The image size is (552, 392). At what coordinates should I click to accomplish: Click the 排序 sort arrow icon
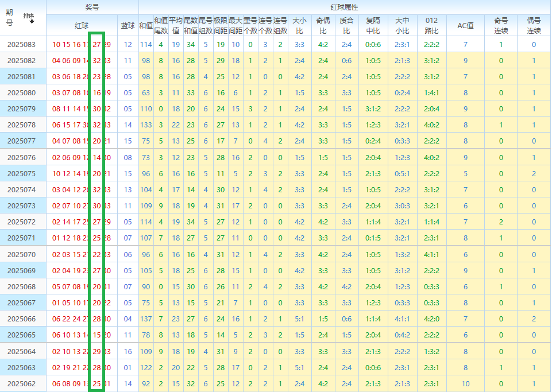[32, 22]
